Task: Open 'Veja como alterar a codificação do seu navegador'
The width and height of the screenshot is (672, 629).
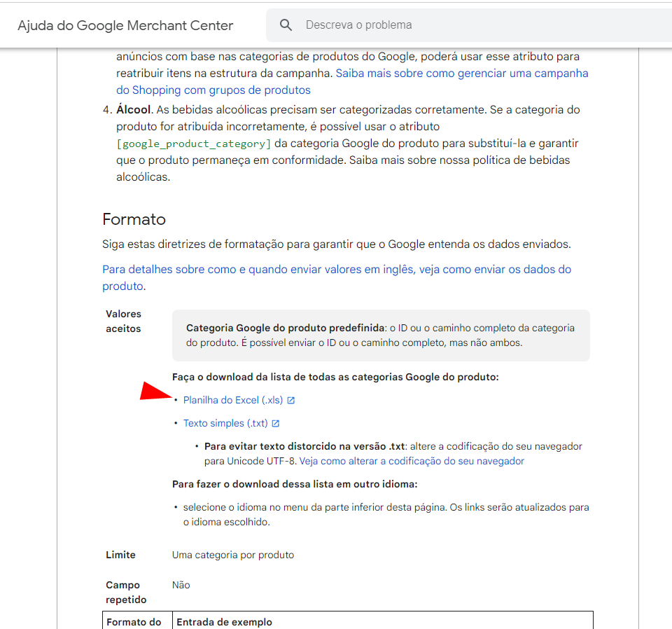Action: (412, 461)
